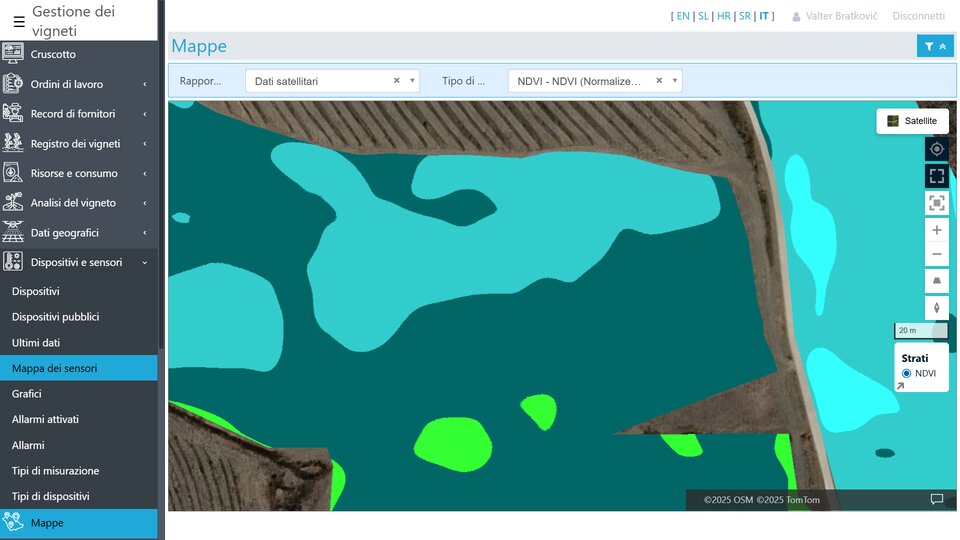Zoom in on the map
960x540 pixels.
point(936,230)
